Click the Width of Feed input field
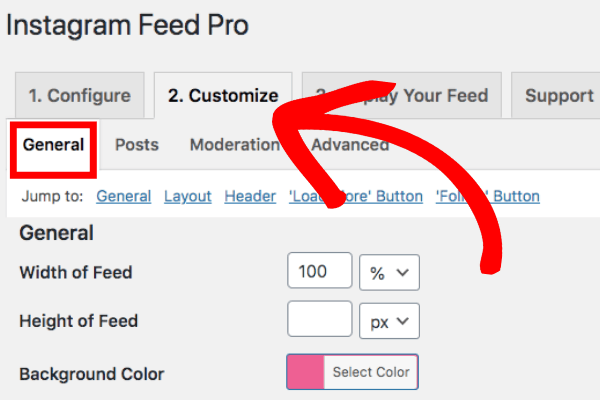600x400 pixels. tap(320, 270)
